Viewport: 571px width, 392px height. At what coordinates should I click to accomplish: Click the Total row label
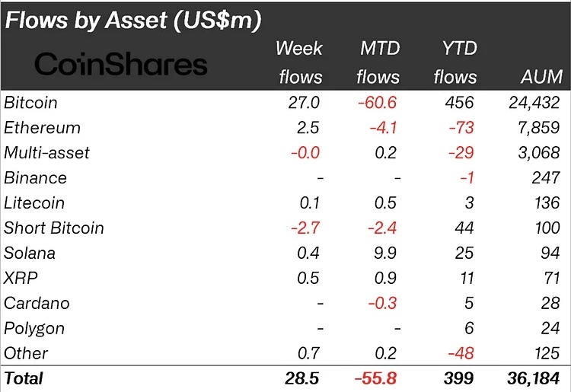[24, 378]
